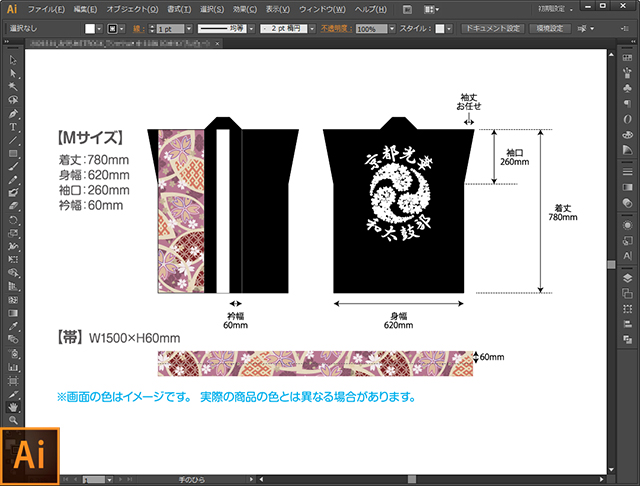Open the stroke weight 1 pt dropdown
Viewport: 640px width, 486px height.
point(189,29)
